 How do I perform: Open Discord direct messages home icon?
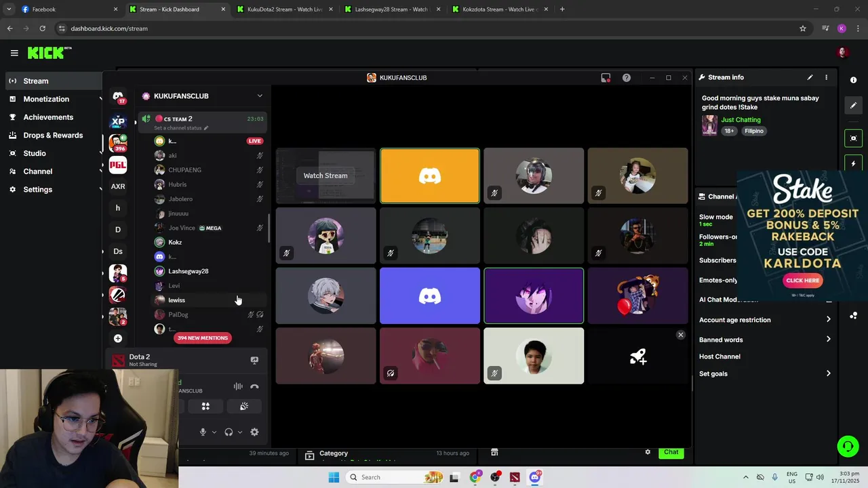[x=118, y=97]
